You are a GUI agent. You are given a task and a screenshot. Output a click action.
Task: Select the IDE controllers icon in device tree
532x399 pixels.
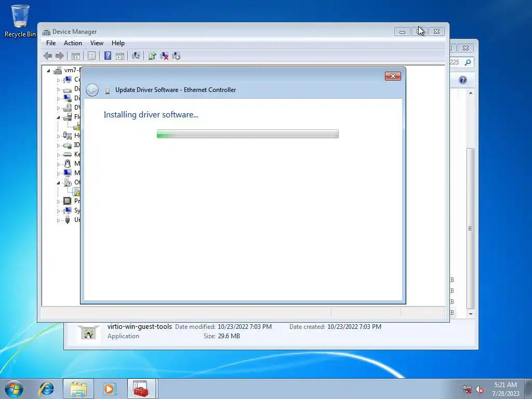point(68,145)
